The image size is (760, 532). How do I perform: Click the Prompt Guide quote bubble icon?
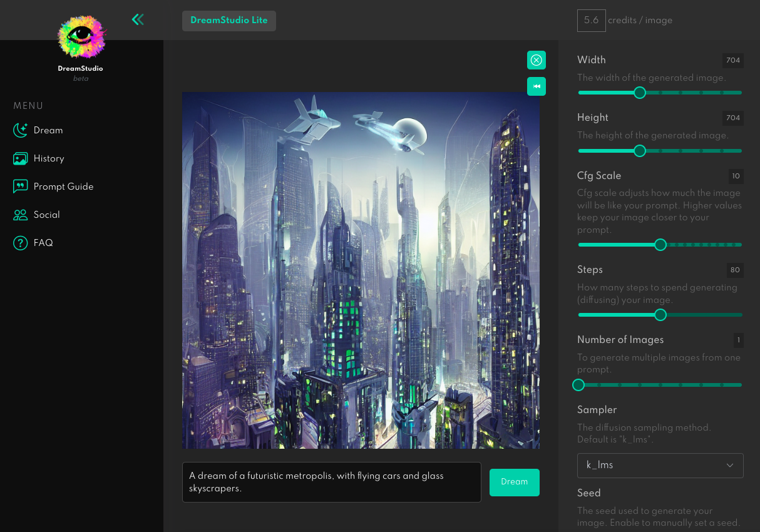(x=21, y=187)
